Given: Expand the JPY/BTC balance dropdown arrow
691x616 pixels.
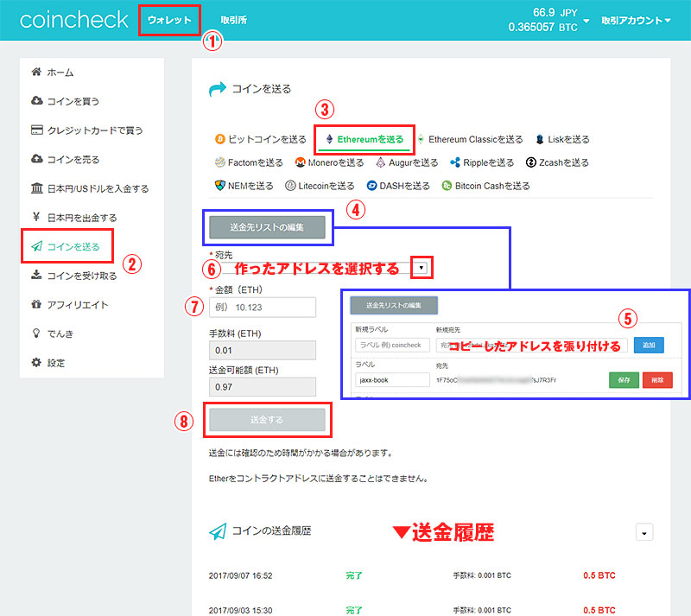Looking at the screenshot, I should (x=586, y=21).
